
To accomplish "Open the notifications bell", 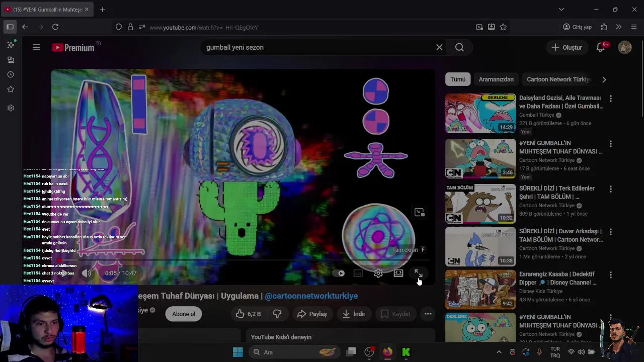I will [x=601, y=47].
